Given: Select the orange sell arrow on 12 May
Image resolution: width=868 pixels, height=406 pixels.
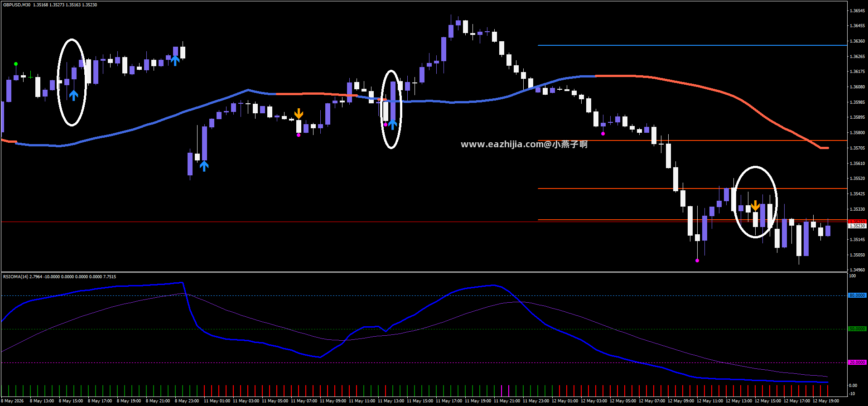Looking at the screenshot, I should pos(755,206).
